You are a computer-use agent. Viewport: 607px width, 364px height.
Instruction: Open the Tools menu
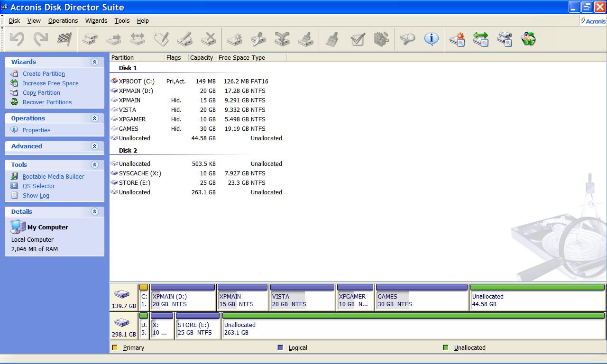(122, 20)
